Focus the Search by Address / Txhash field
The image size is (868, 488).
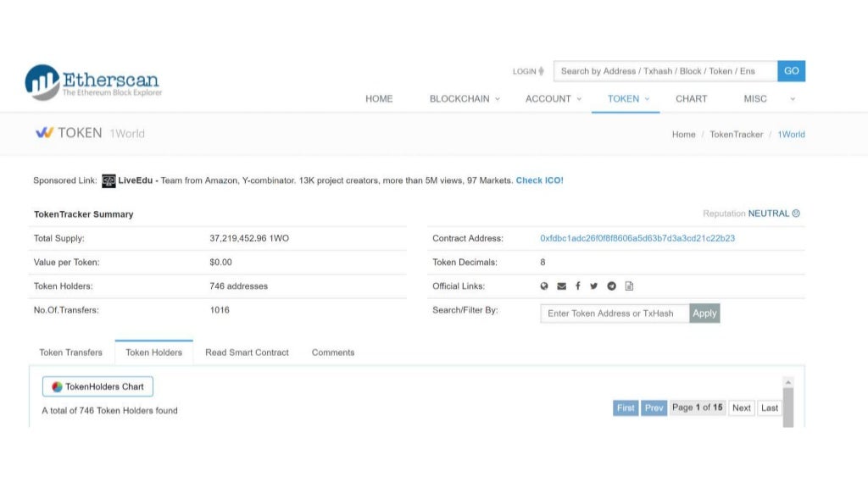(665, 71)
